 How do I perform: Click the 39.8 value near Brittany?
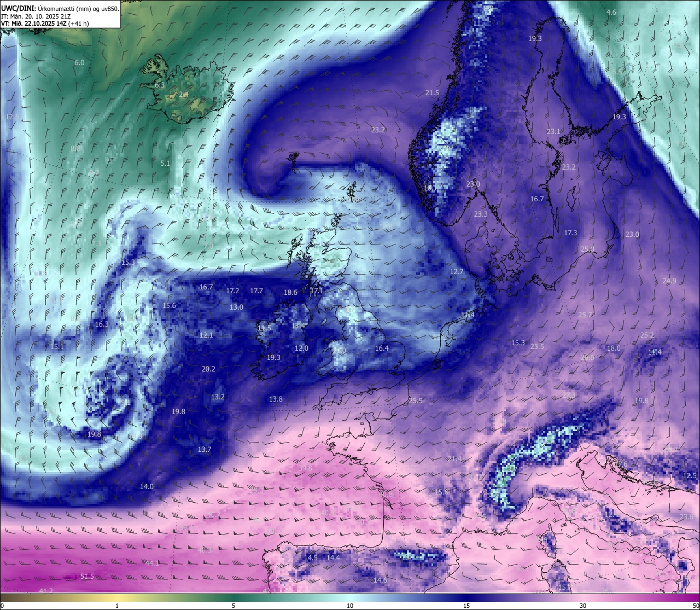(305, 468)
